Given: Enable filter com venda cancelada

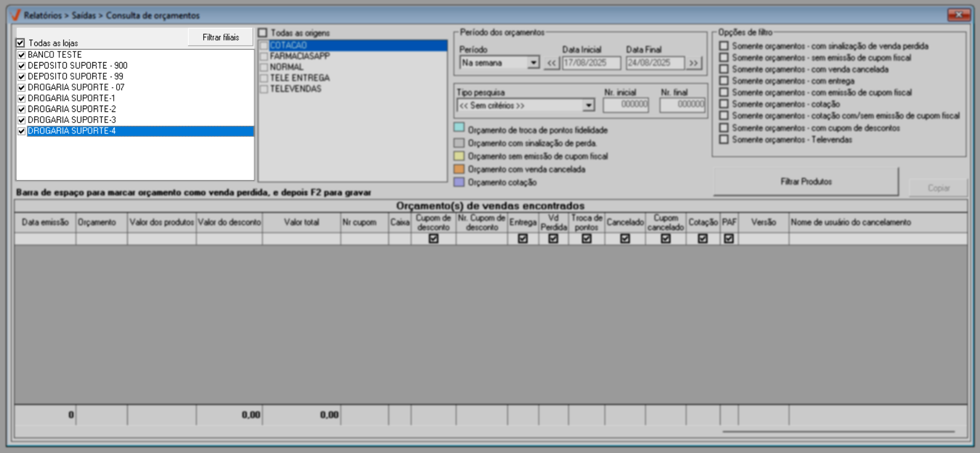Looking at the screenshot, I should 724,69.
